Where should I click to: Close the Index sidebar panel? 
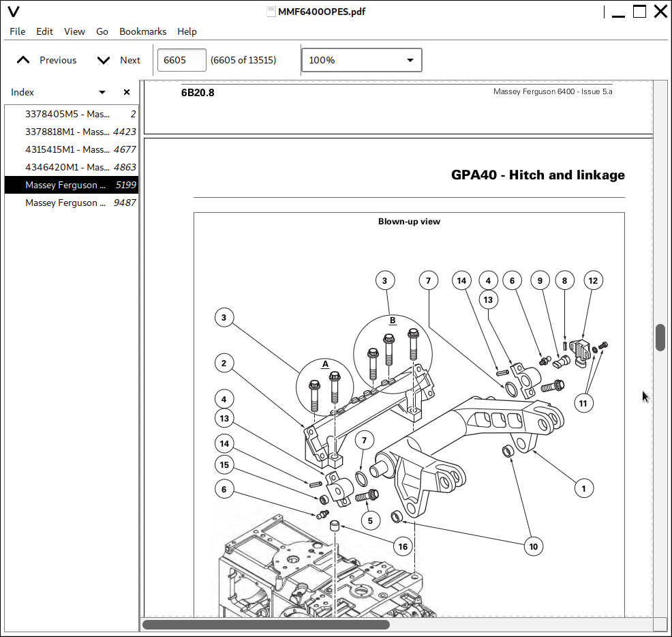(127, 92)
